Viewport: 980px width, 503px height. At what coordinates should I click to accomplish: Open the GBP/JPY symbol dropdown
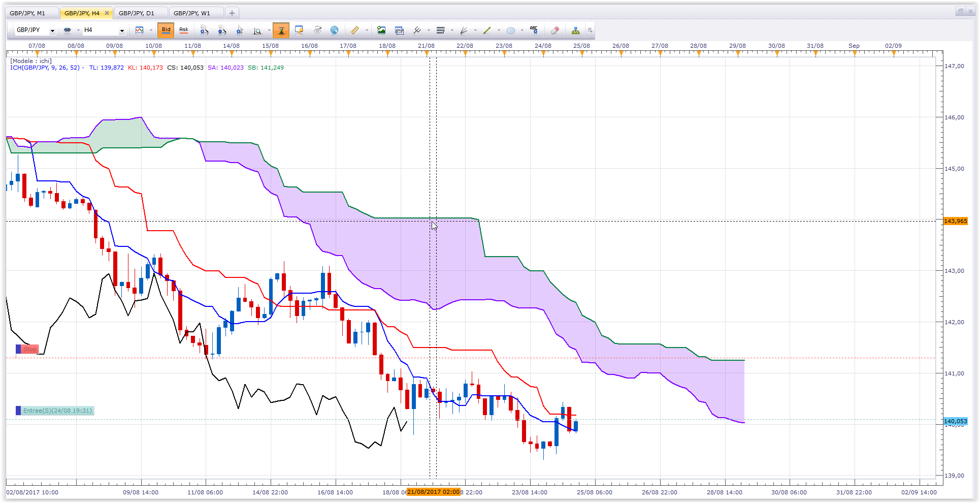tap(35, 30)
